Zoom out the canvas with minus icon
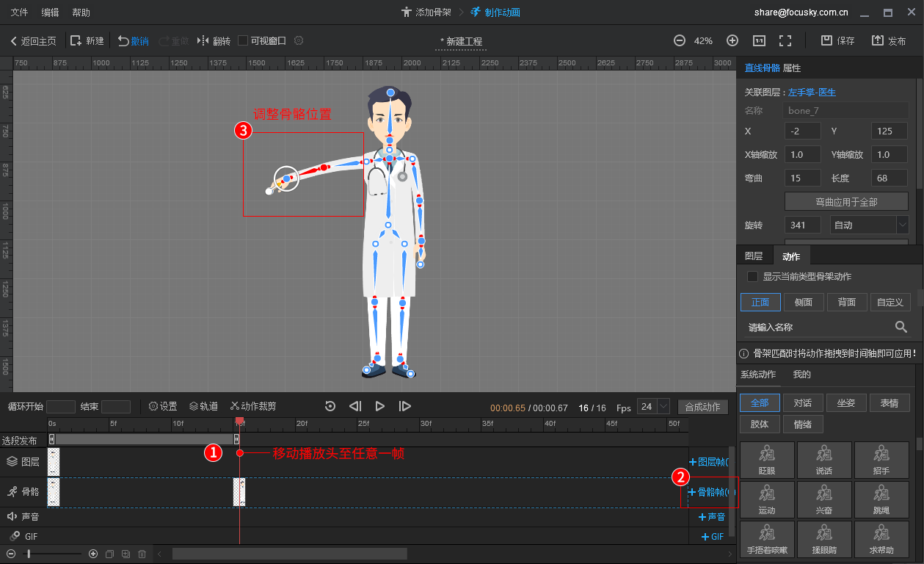 tap(680, 41)
